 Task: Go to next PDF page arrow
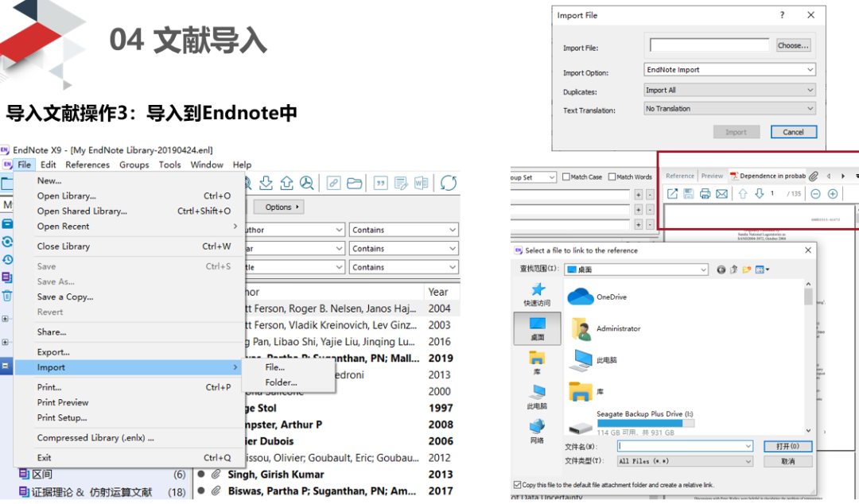760,193
